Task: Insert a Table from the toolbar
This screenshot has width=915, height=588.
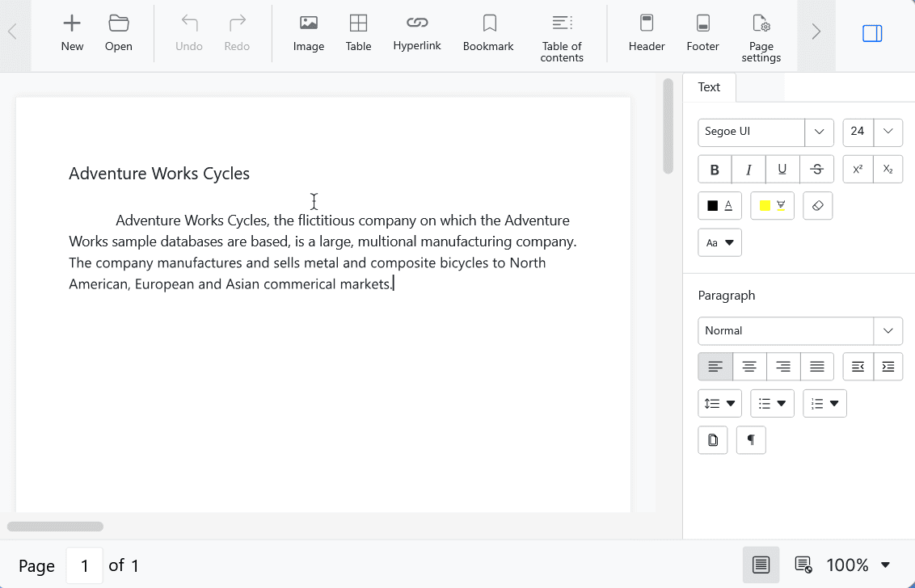Action: [358, 34]
